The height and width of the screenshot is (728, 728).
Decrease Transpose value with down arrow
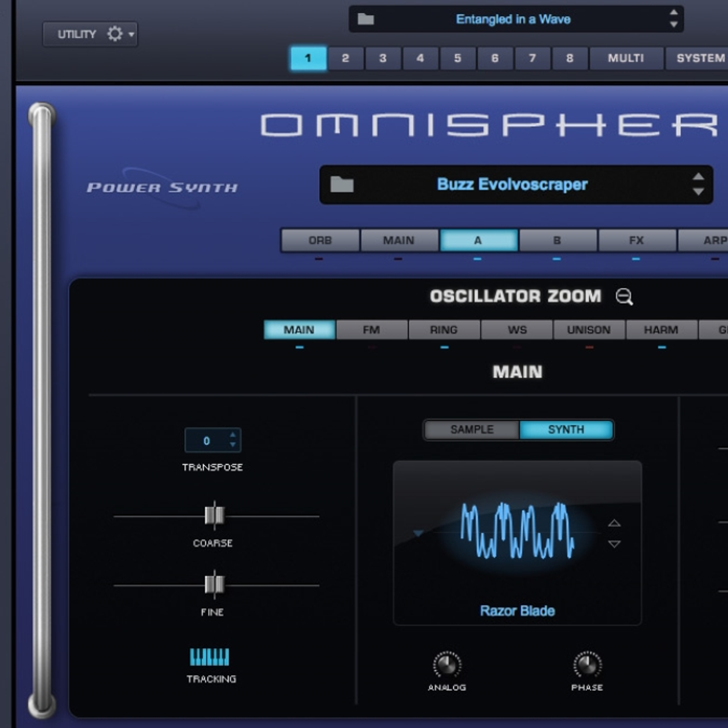(x=233, y=445)
